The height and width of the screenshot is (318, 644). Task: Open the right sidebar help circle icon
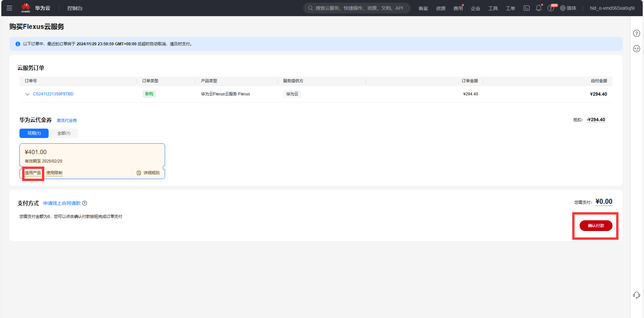[636, 33]
